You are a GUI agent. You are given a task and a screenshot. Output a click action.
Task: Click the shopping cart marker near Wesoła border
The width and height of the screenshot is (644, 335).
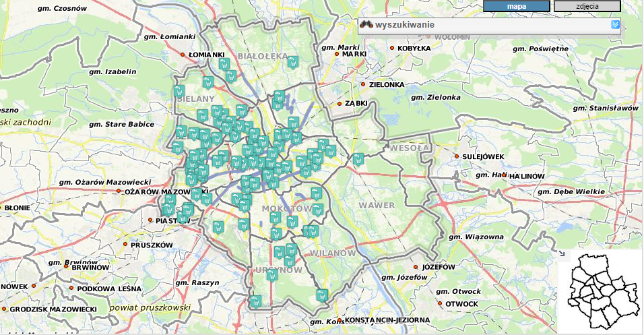pyautogui.click(x=358, y=159)
